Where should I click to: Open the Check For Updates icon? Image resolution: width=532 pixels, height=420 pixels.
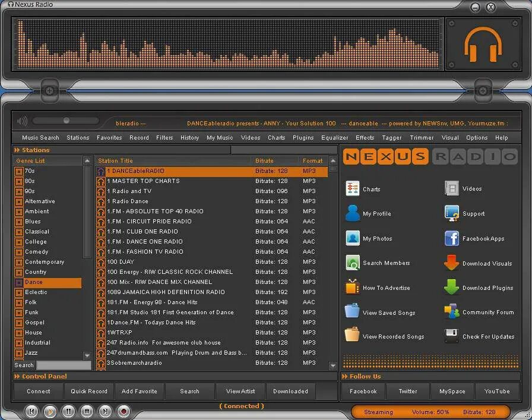tap(452, 336)
